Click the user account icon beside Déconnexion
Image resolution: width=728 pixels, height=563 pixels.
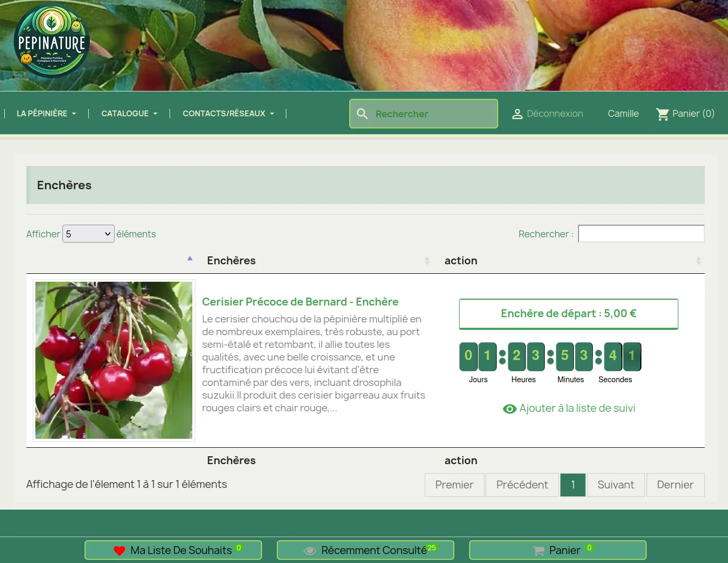point(517,114)
